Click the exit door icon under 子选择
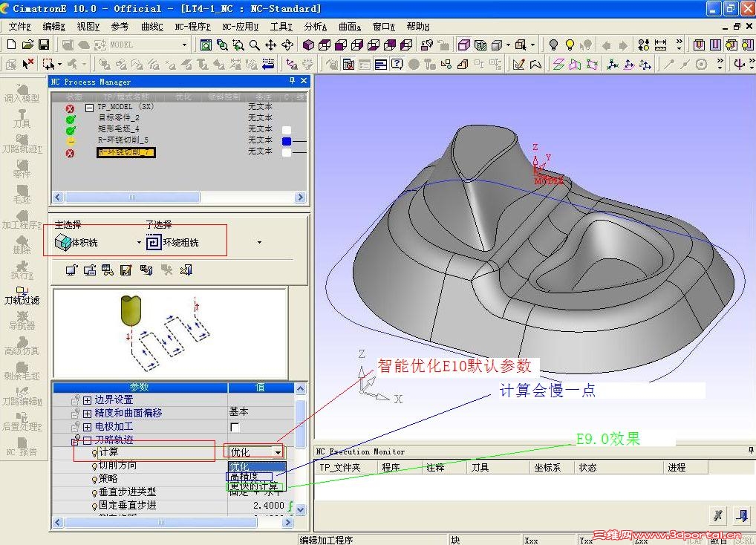This screenshot has width=756, height=545. click(186, 270)
